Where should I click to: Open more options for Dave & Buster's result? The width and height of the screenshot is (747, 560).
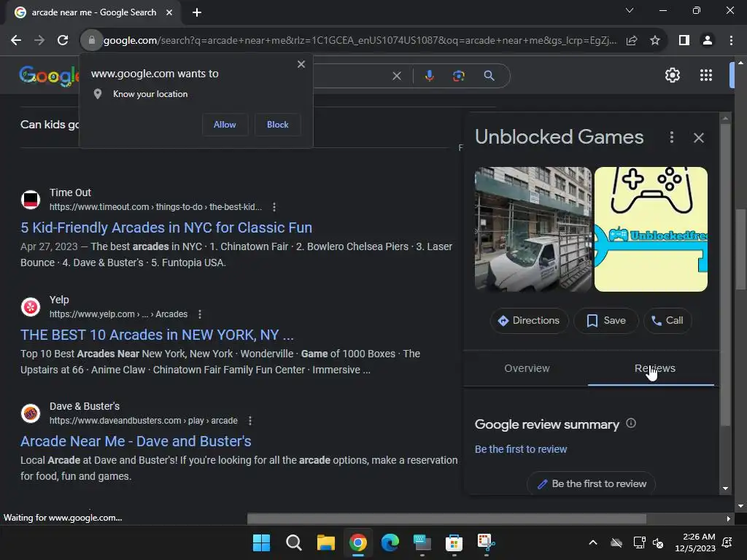tap(250, 421)
